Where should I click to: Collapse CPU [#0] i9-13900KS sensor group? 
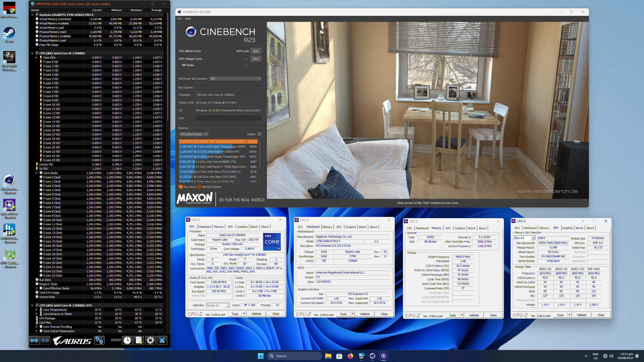coord(32,53)
